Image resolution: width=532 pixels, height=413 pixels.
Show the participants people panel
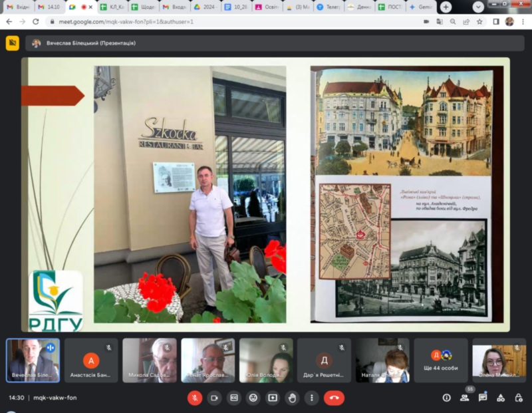coord(464,398)
